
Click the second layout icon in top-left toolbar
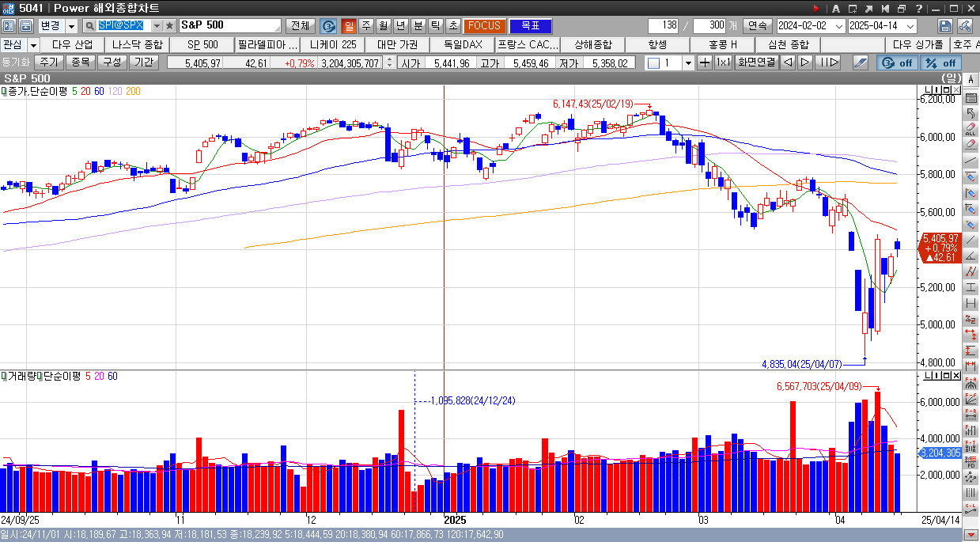click(25, 26)
